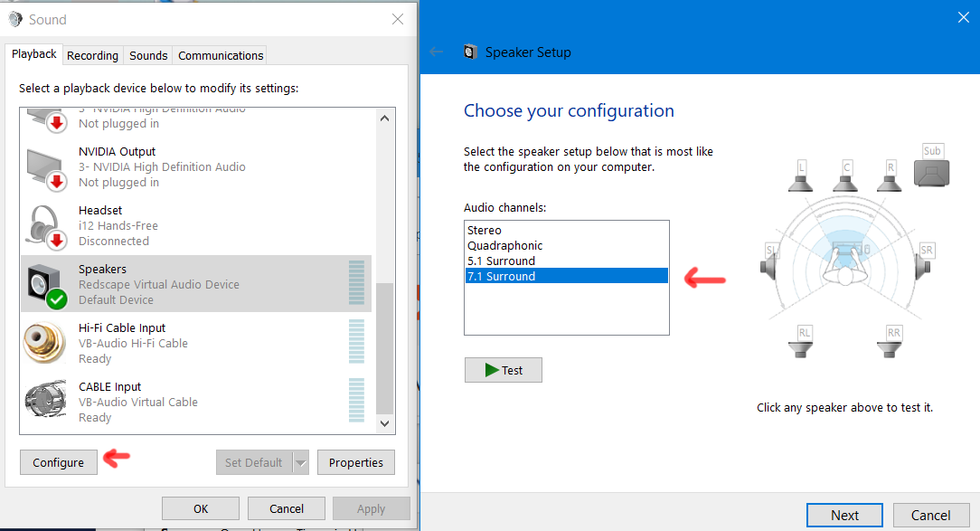Click the listener figure in speaker diagram
Image resolution: width=980 pixels, height=531 pixels.
(x=845, y=264)
